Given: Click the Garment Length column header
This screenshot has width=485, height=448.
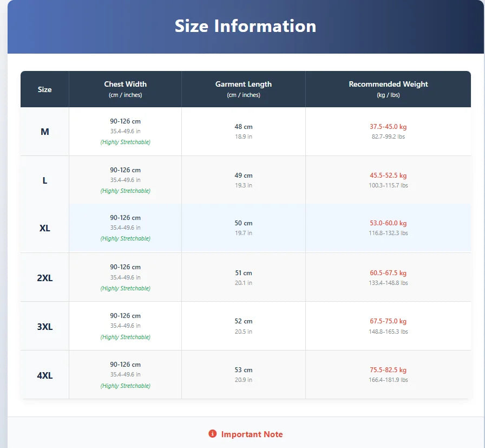Looking at the screenshot, I should click(244, 85).
